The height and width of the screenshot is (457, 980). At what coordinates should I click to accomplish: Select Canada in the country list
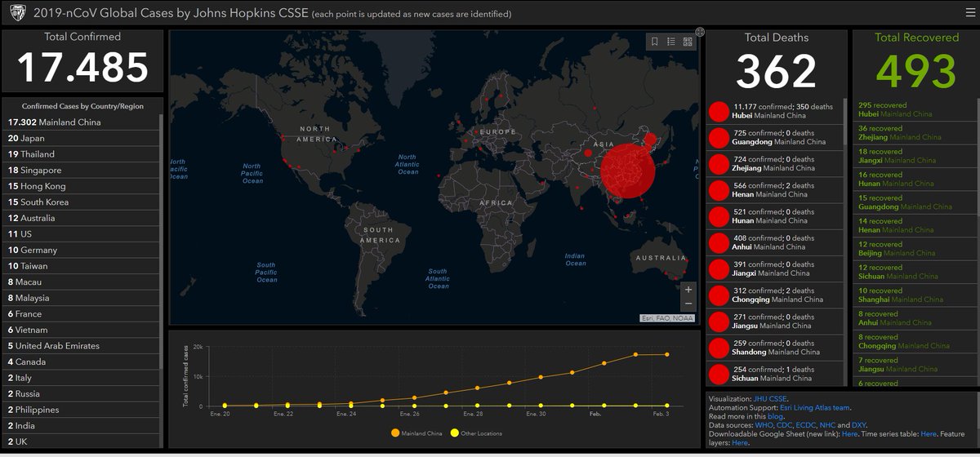[80, 362]
